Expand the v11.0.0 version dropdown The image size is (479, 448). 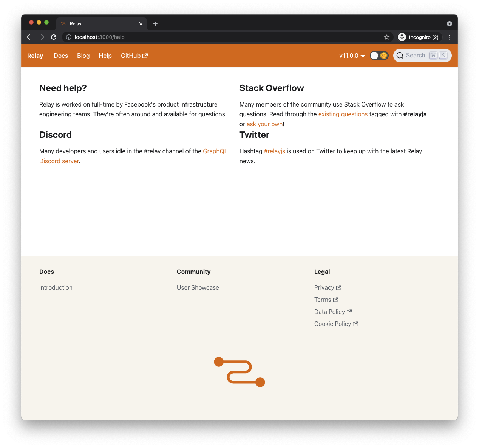pyautogui.click(x=352, y=56)
